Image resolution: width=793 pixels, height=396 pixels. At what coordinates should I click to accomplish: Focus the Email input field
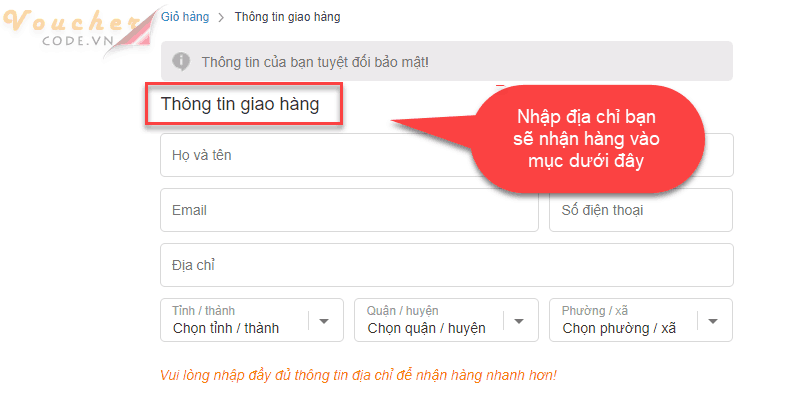(349, 210)
